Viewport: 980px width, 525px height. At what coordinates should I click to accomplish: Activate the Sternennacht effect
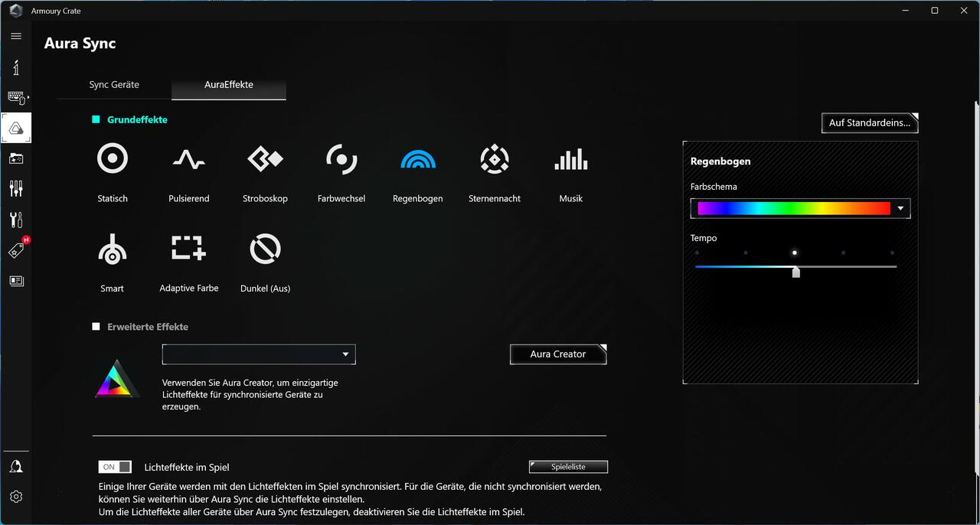pyautogui.click(x=495, y=159)
